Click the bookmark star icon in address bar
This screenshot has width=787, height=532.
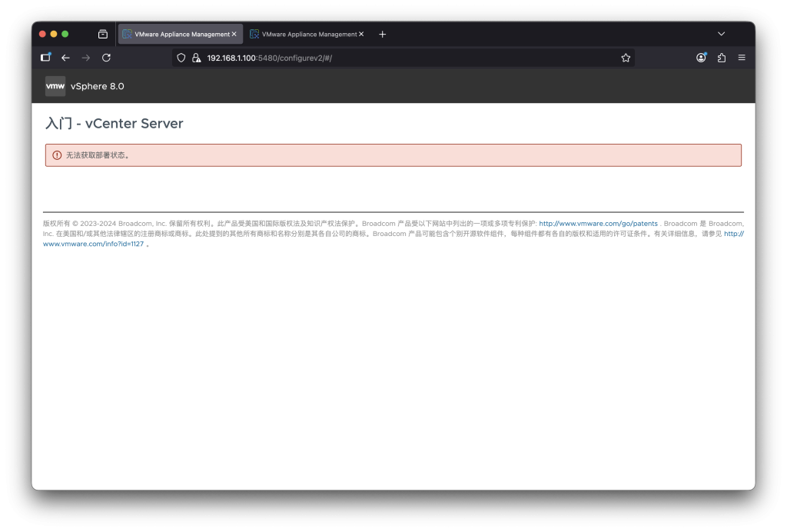625,57
